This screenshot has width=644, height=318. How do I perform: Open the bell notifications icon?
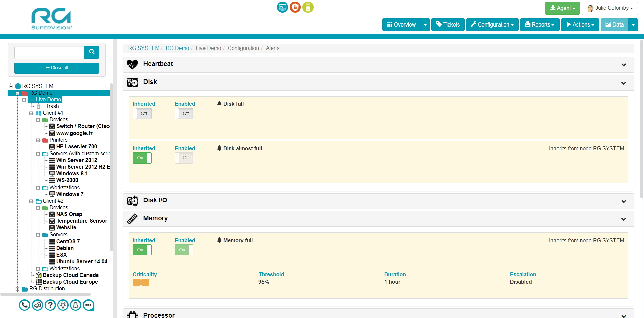[x=75, y=305]
